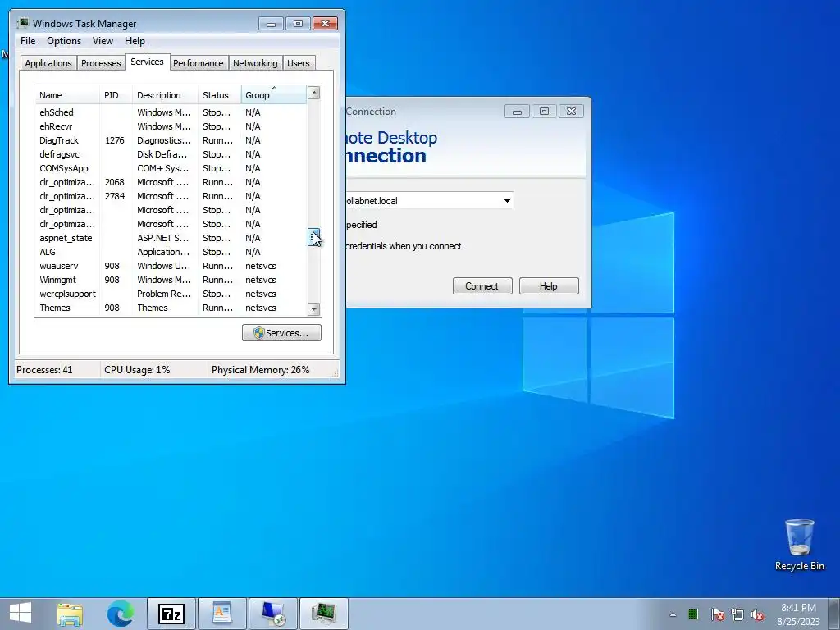
Task: Select the defragsvc service row
Action: click(171, 153)
